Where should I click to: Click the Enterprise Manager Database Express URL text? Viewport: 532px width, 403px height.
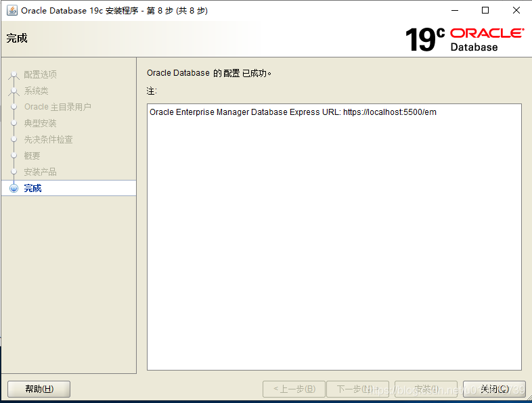coord(293,112)
